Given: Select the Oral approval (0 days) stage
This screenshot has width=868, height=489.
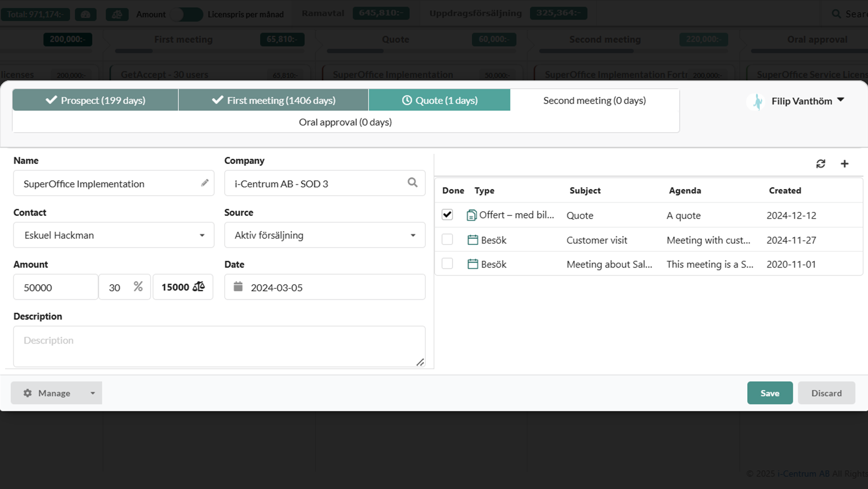Looking at the screenshot, I should (345, 122).
